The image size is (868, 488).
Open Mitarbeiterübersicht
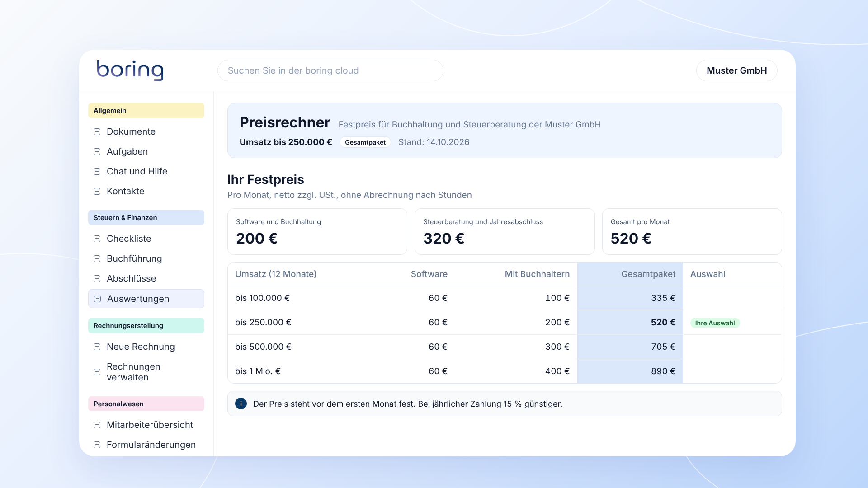tap(146, 425)
